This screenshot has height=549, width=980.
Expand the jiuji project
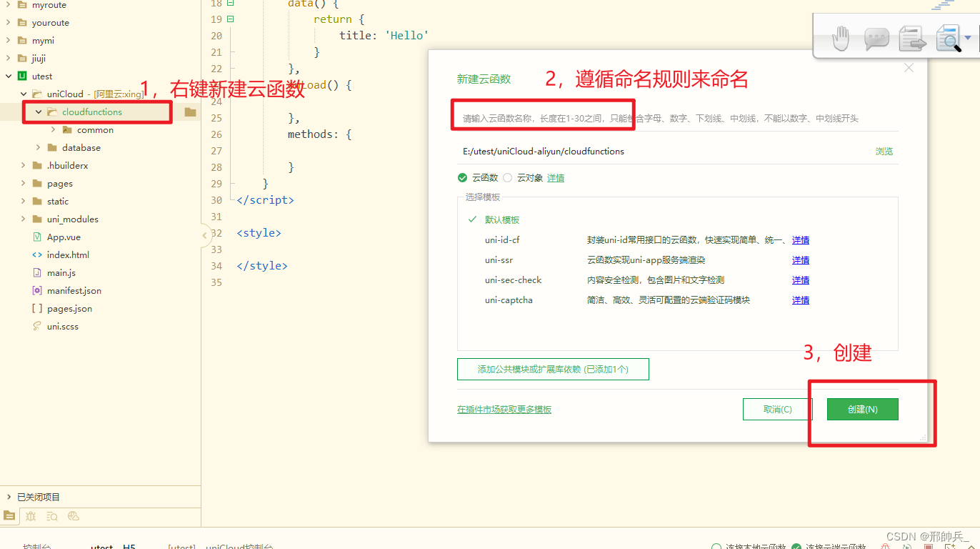tap(9, 58)
